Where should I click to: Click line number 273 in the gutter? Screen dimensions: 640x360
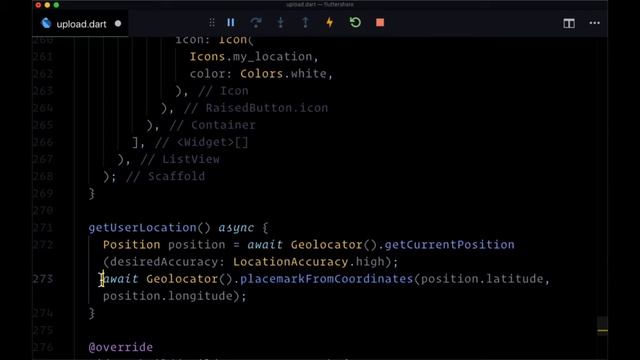43,279
